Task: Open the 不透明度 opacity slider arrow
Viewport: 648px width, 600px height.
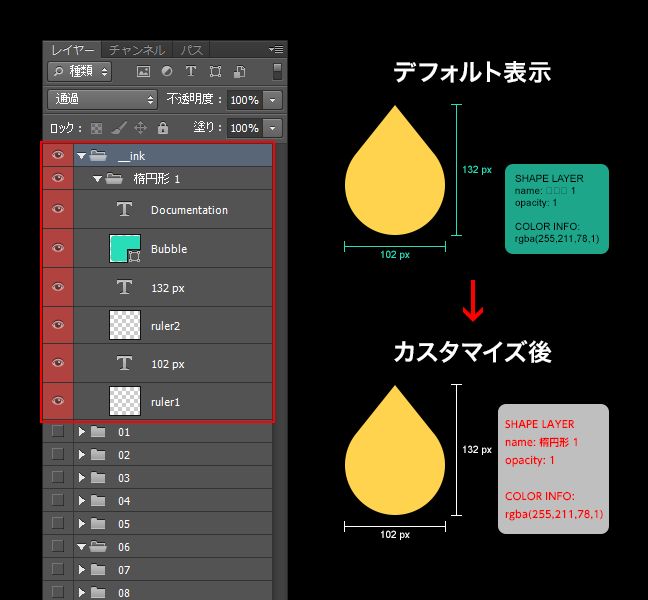Action: click(x=273, y=100)
